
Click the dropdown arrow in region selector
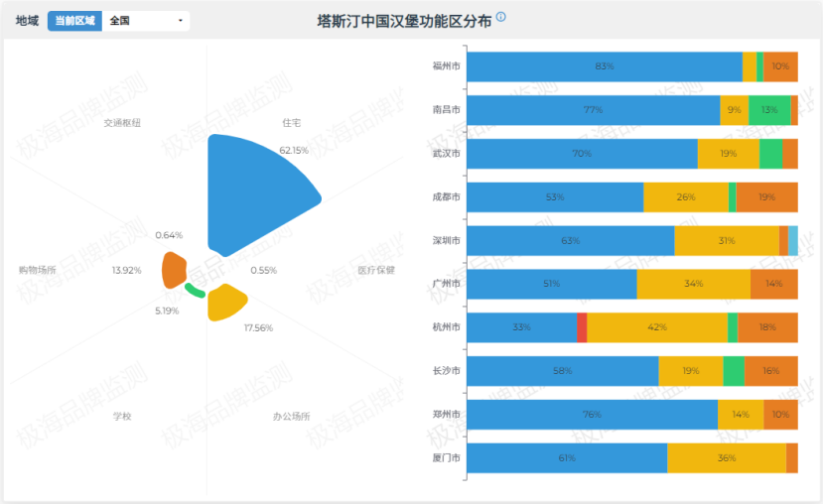pyautogui.click(x=181, y=21)
